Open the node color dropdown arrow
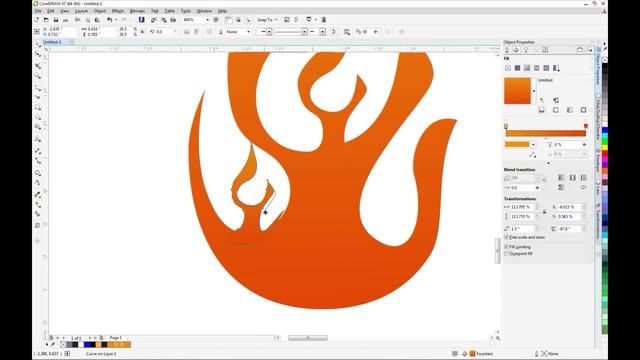This screenshot has height=360, width=640. tap(533, 144)
